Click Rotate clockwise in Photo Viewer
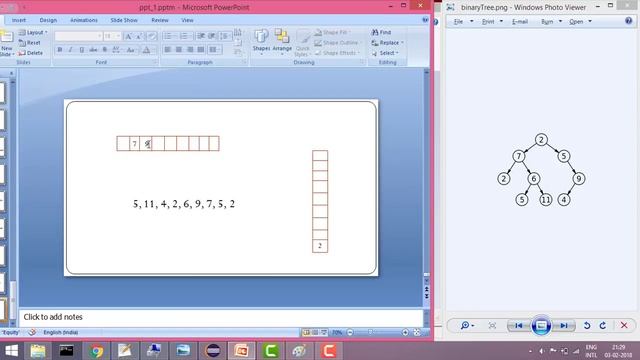Screen dimensions: 640x360 click(x=603, y=325)
